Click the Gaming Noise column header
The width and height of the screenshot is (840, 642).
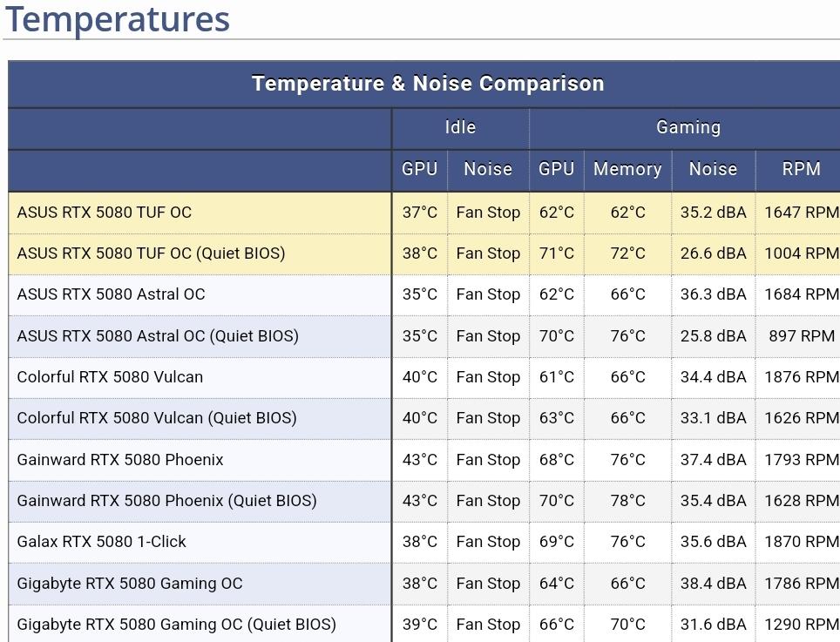pos(713,169)
